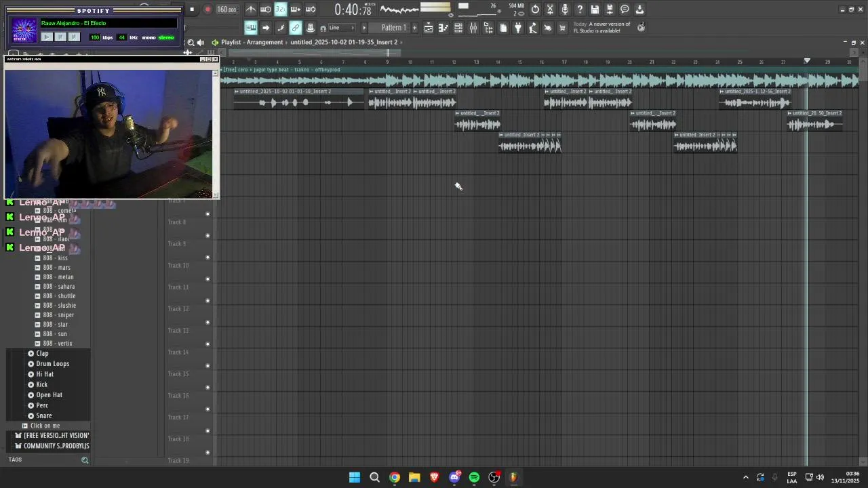Save project with the floppy disk icon
The width and height of the screenshot is (868, 488).
point(595,9)
